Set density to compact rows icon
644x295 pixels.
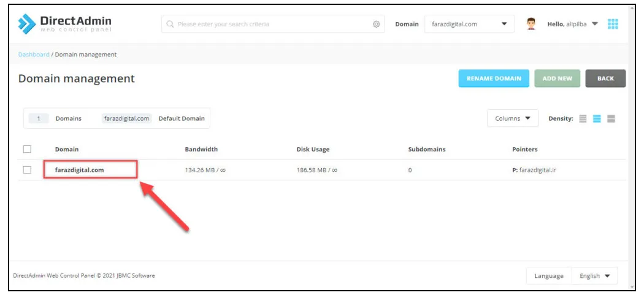(583, 119)
